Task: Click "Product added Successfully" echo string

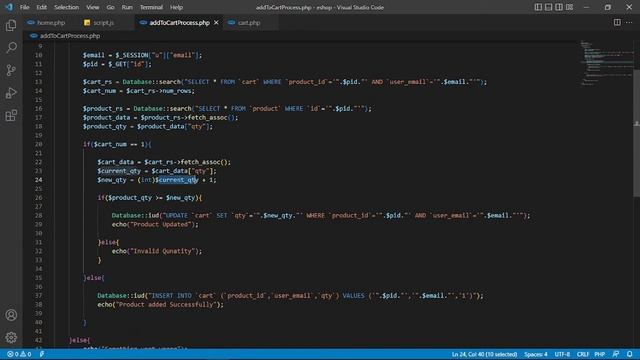Action: pos(166,304)
